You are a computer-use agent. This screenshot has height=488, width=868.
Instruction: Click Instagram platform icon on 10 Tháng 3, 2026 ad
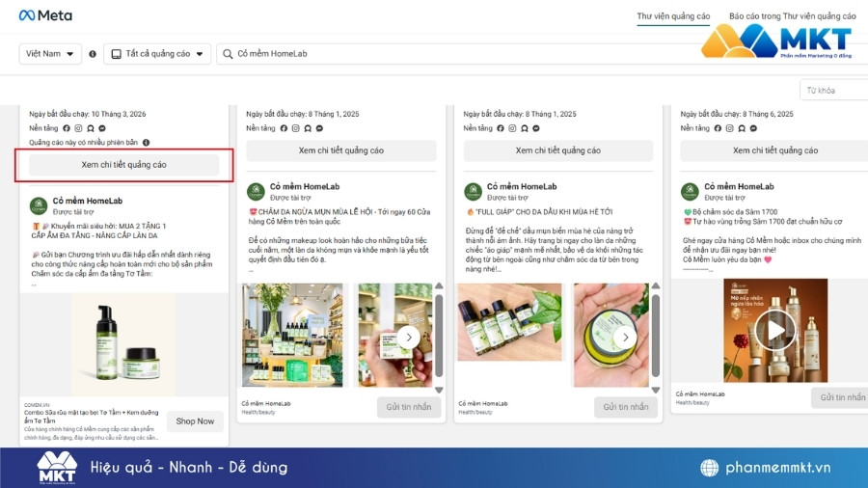pyautogui.click(x=79, y=128)
